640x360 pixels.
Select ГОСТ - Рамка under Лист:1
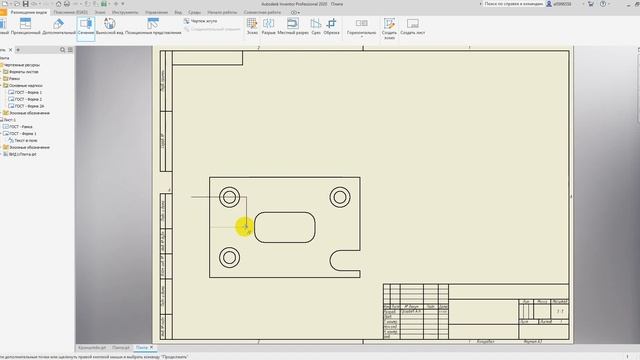click(18, 127)
